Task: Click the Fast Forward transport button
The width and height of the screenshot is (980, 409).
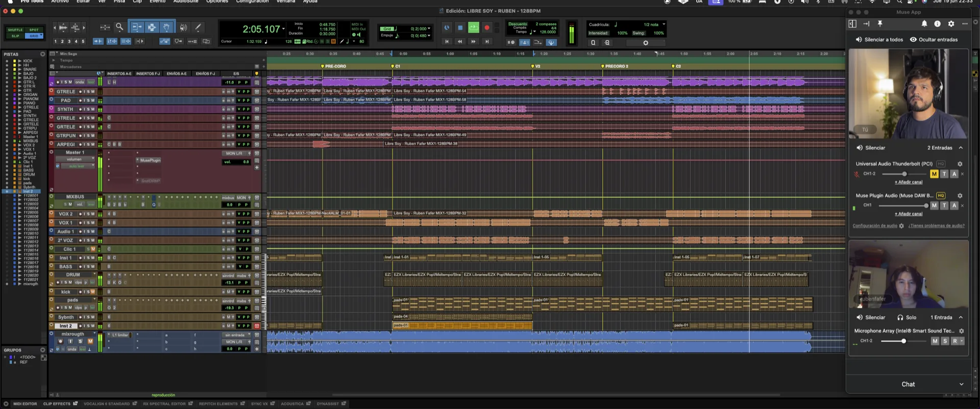Action: coord(473,41)
